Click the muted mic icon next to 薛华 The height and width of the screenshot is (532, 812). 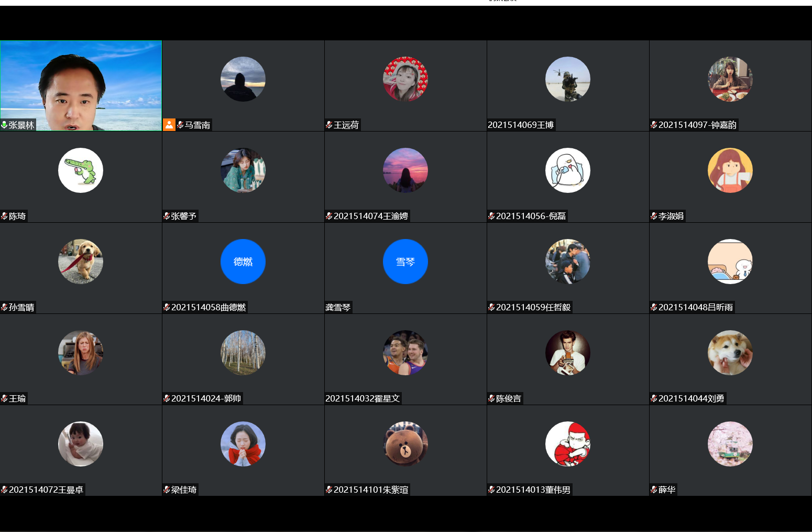tap(654, 490)
